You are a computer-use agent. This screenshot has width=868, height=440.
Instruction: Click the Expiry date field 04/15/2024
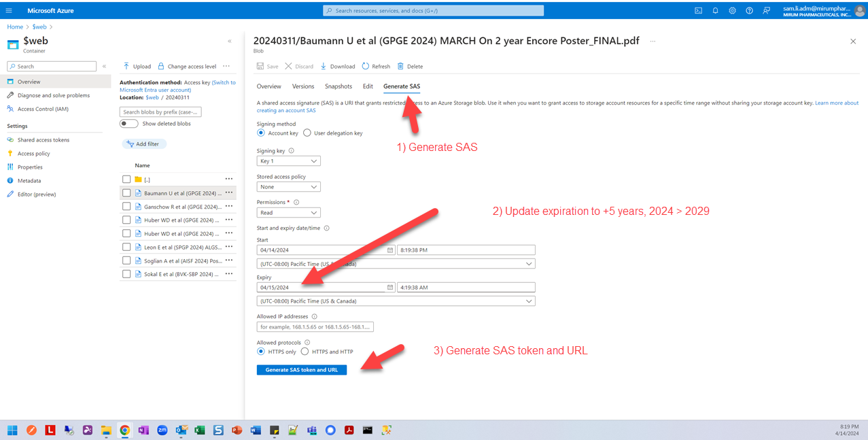(x=326, y=287)
